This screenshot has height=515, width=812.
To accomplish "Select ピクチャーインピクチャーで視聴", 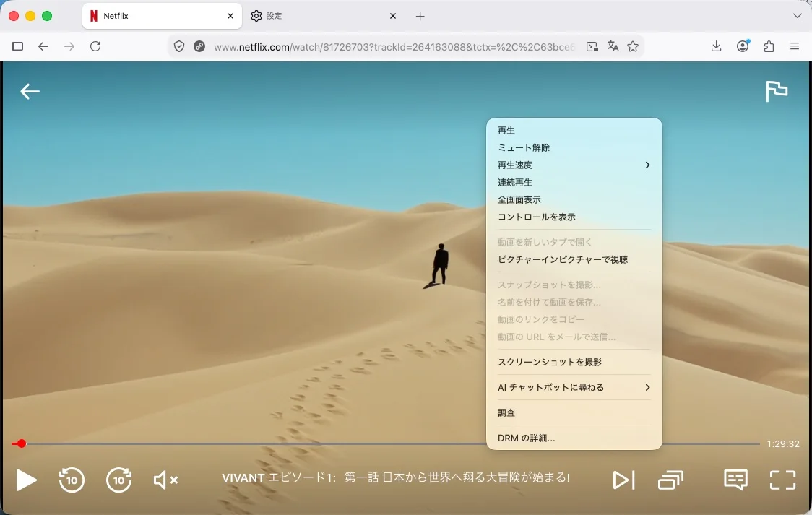I will [x=574, y=259].
